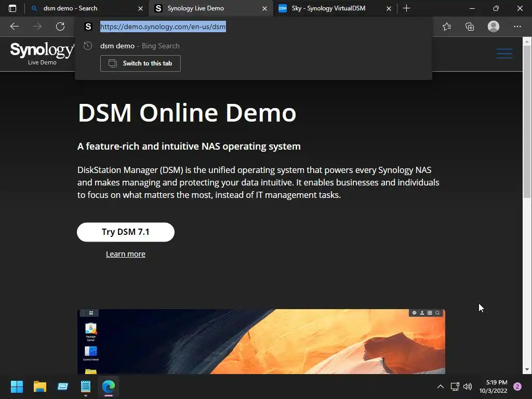Go back to previous page

tap(14, 26)
